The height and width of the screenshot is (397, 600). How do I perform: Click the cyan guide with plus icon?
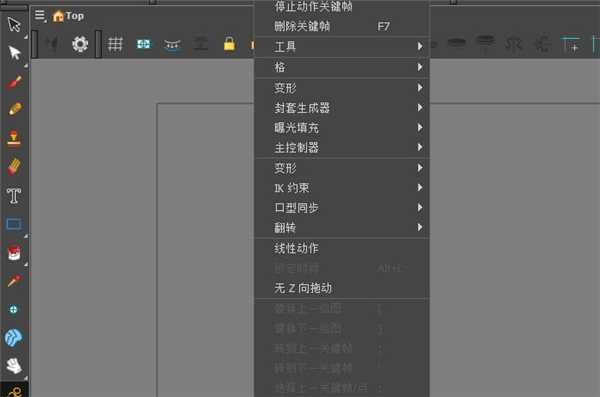tap(570, 44)
